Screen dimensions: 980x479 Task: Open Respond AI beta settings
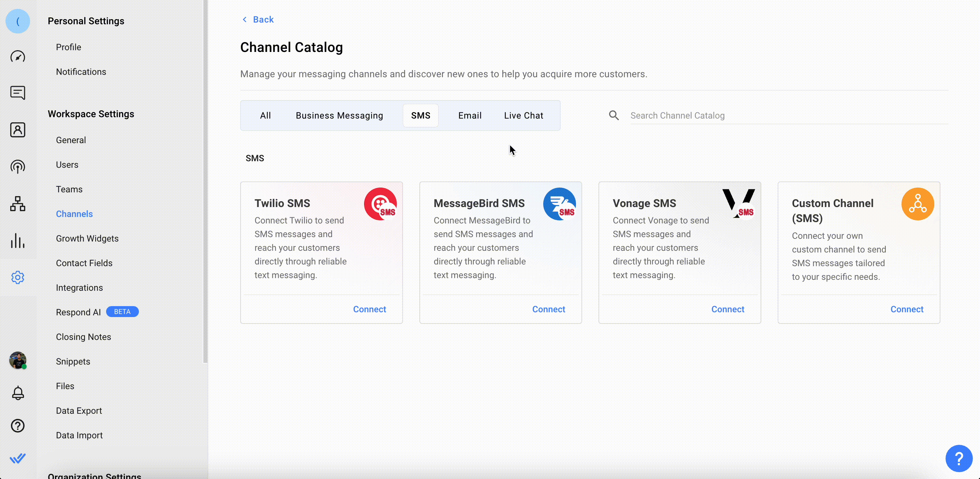click(x=78, y=312)
